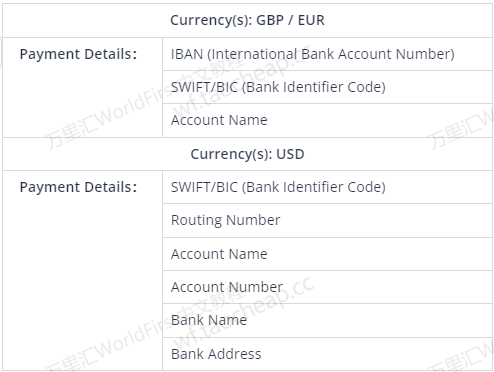Select Account Name in USD section
Viewport: 494px width, 372px height.
[327, 254]
